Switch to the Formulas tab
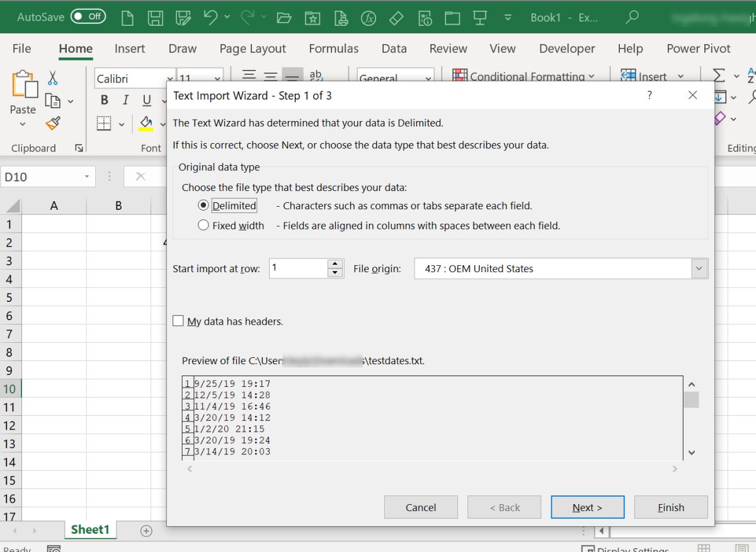The height and width of the screenshot is (552, 756). tap(333, 49)
